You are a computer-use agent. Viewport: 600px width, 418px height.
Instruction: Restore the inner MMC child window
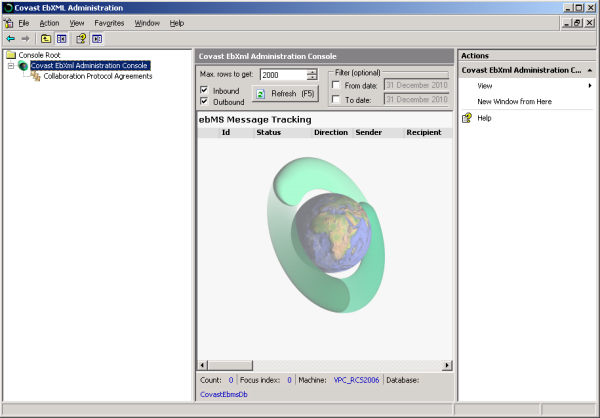(578, 23)
